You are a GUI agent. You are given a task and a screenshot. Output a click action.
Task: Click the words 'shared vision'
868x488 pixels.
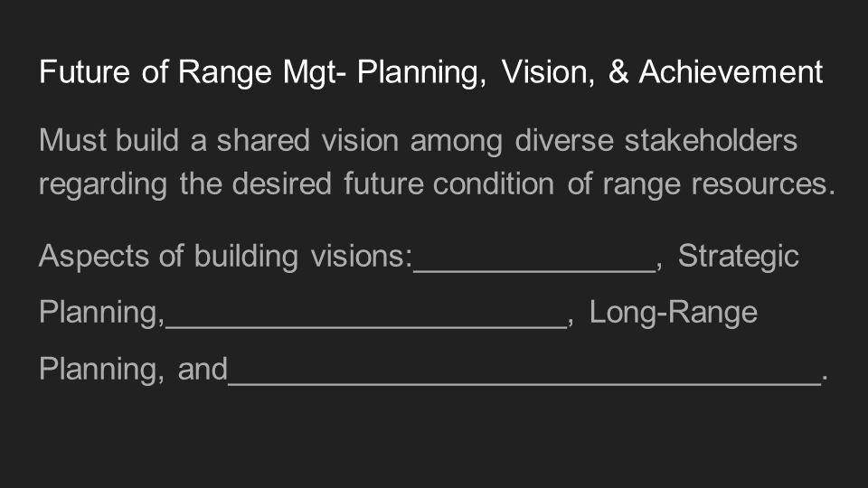(x=307, y=140)
